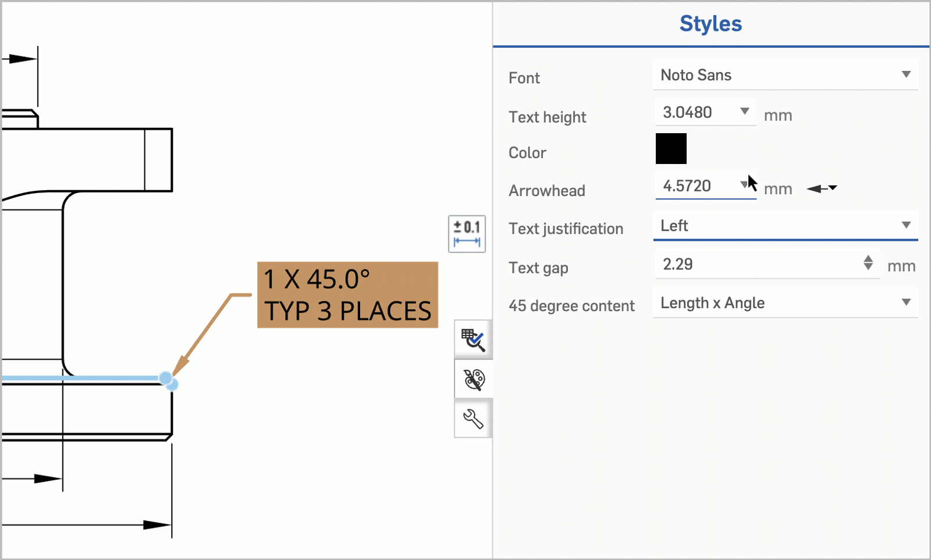Screen dimensions: 931x560
Task: Click the Text height 3.0480 value field
Action: coord(695,112)
